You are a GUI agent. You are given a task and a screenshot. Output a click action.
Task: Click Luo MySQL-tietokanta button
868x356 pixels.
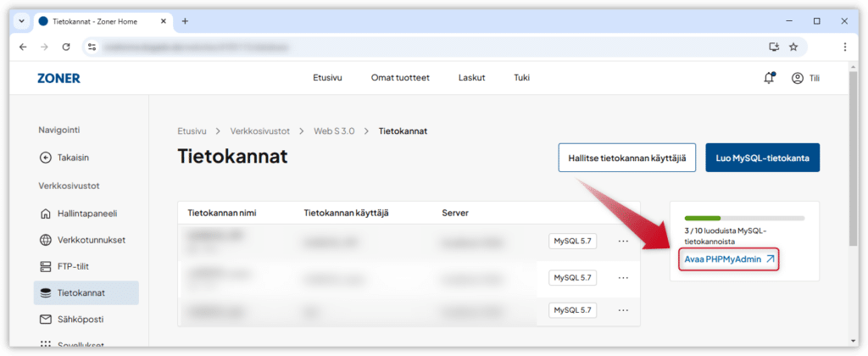pyautogui.click(x=762, y=158)
